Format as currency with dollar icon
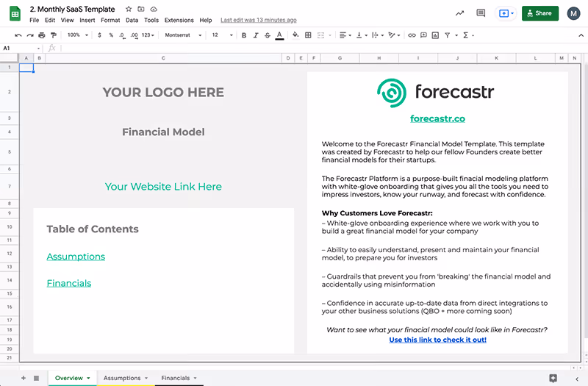 coord(99,35)
